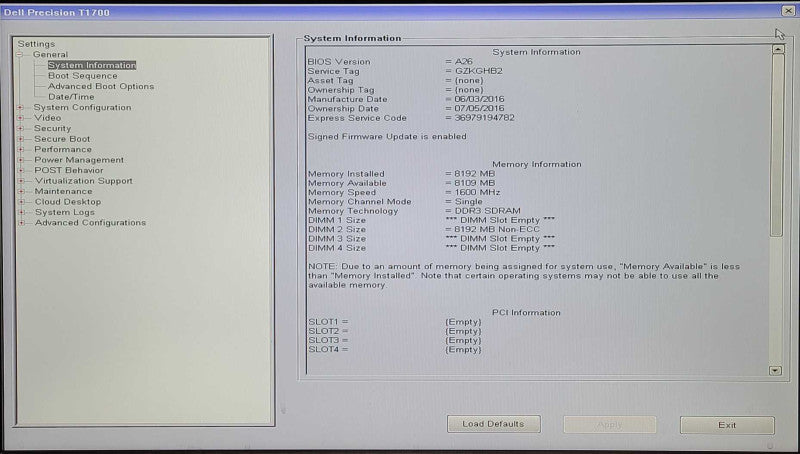Click the Load Defaults button
Image resolution: width=800 pixels, height=454 pixels.
point(493,424)
